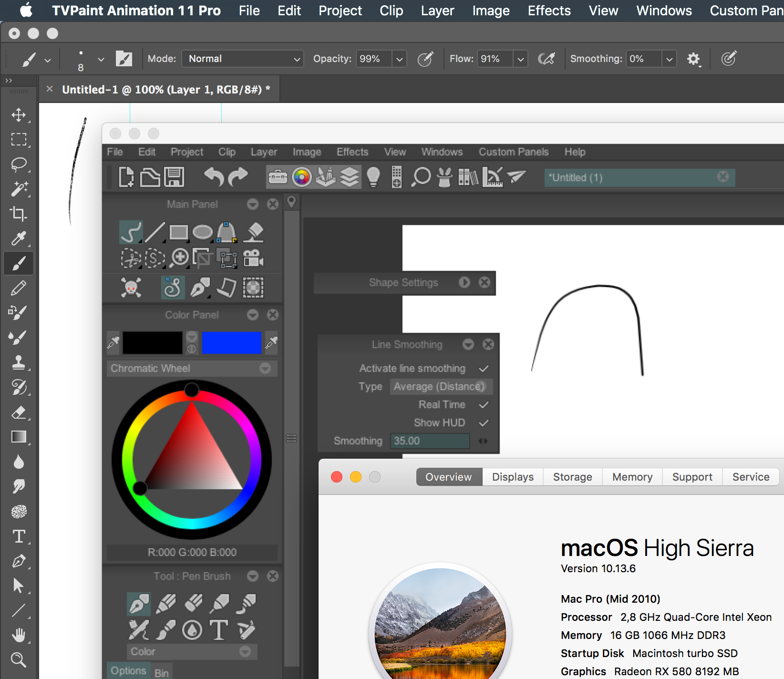Click the smoothing options gear button
This screenshot has width=784, height=679.
694,59
